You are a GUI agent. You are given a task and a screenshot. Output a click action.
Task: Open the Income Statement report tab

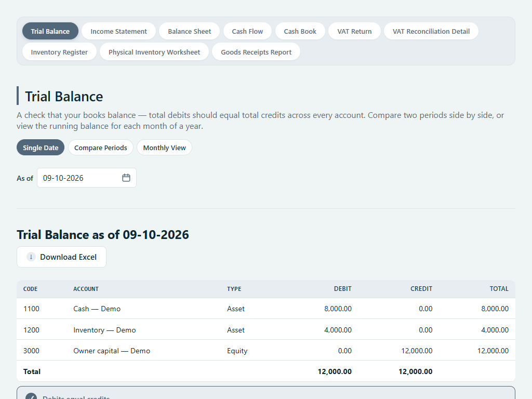pyautogui.click(x=119, y=31)
